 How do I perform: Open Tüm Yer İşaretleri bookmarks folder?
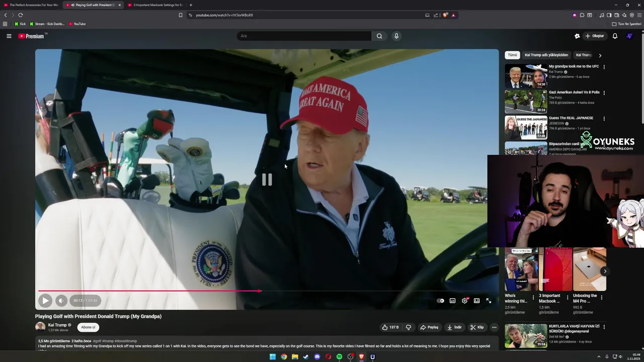tap(627, 24)
